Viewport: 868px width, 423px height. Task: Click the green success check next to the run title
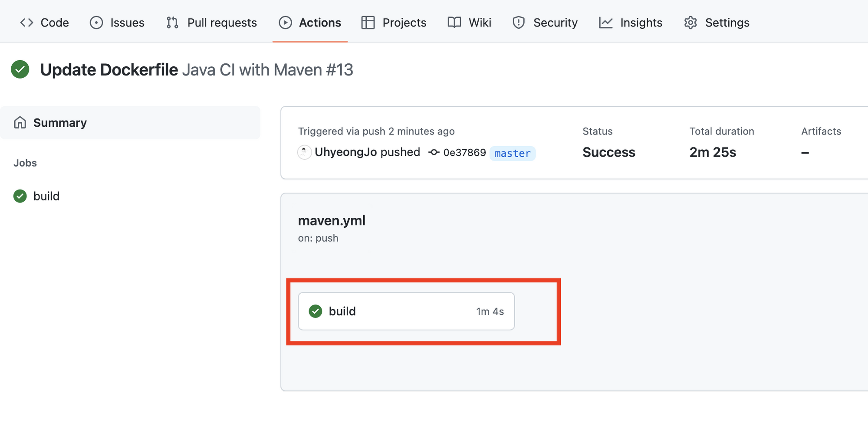[x=20, y=69]
